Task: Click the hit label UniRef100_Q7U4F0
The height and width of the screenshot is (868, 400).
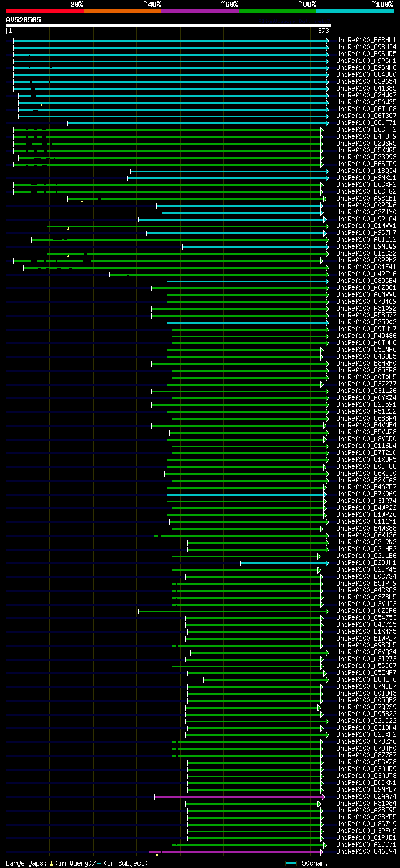Action: (366, 749)
